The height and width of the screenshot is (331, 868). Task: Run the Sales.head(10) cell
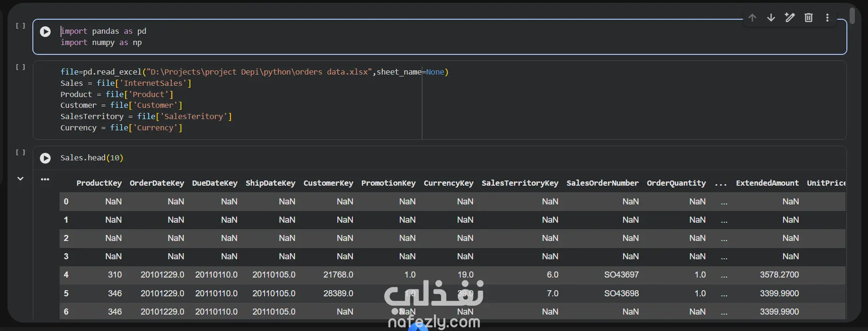click(x=46, y=158)
